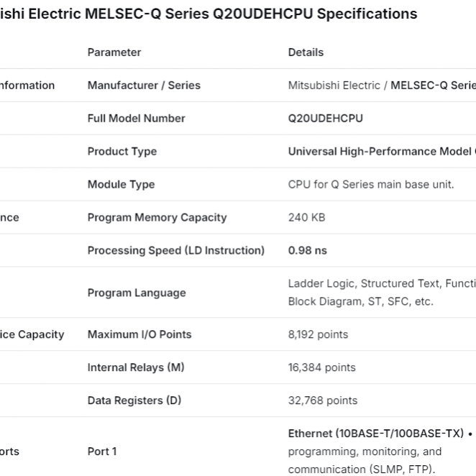
Task: Click the Full Model Number label
Action: [x=136, y=119]
